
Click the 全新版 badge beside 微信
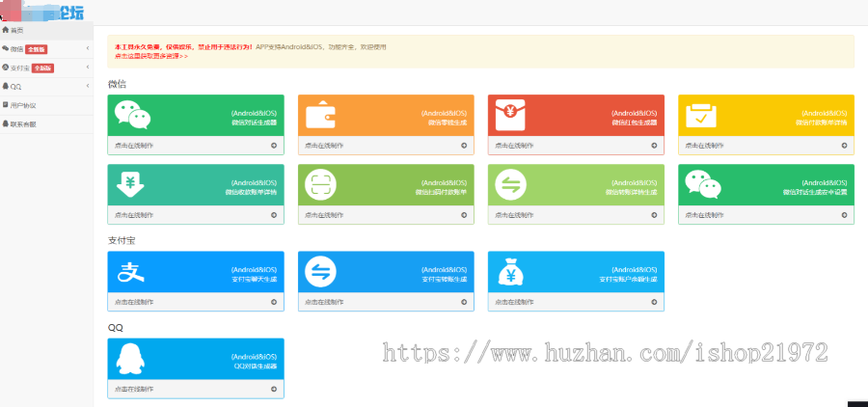[37, 50]
